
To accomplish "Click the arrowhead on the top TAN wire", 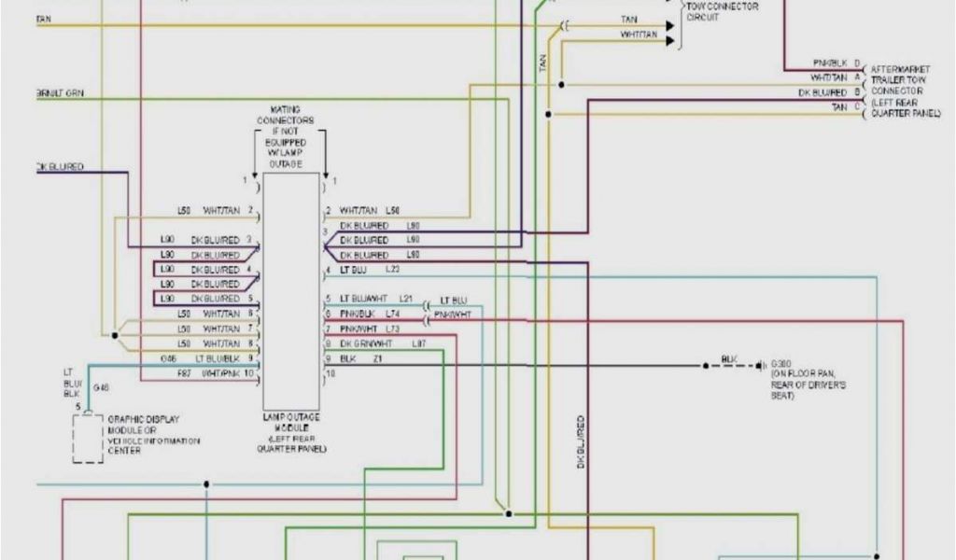I will [668, 25].
